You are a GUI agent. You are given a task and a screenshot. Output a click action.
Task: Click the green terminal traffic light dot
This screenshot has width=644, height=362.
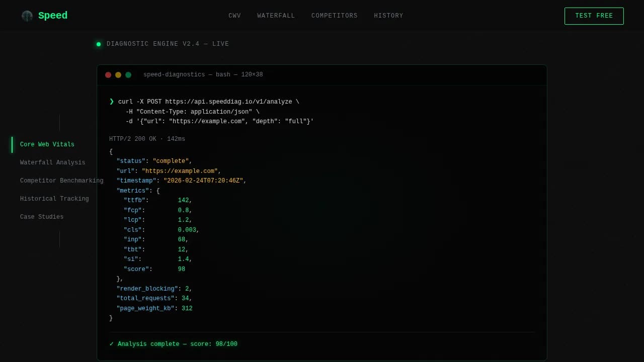tap(128, 74)
